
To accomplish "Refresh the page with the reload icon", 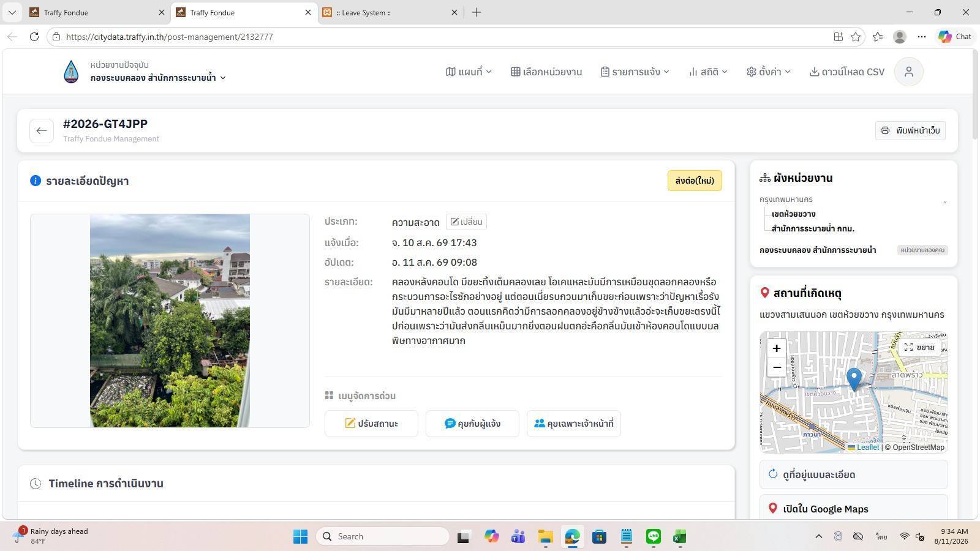I will pos(34,37).
